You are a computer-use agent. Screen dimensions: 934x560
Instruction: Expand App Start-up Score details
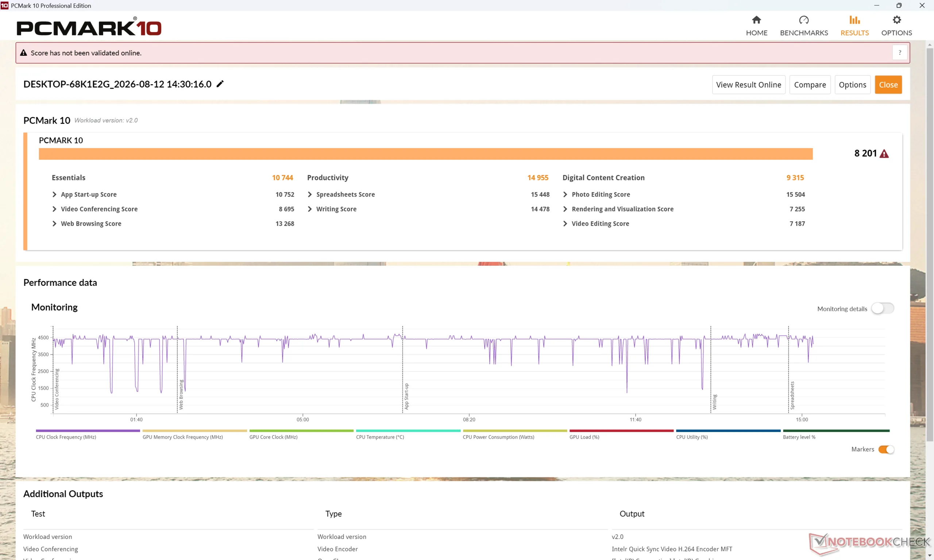54,194
